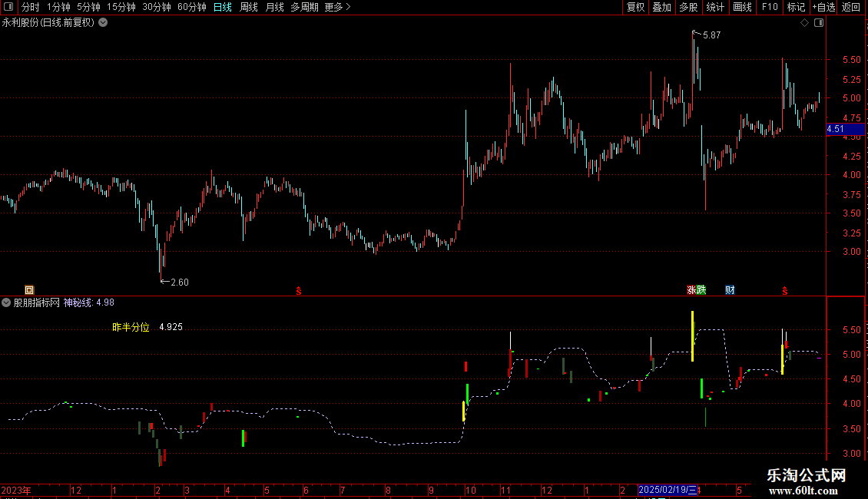Click the 标记 mark button
This screenshot has height=499, width=868.
tap(796, 7)
